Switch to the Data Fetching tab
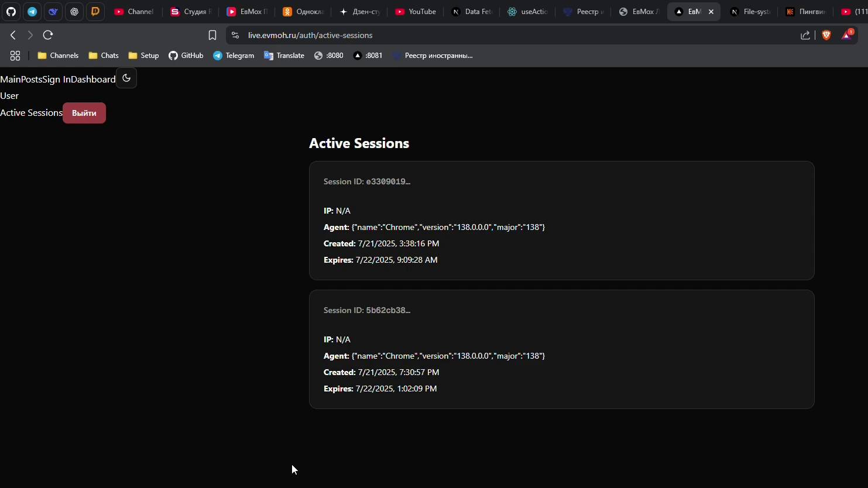Viewport: 868px width, 488px height. (x=472, y=12)
